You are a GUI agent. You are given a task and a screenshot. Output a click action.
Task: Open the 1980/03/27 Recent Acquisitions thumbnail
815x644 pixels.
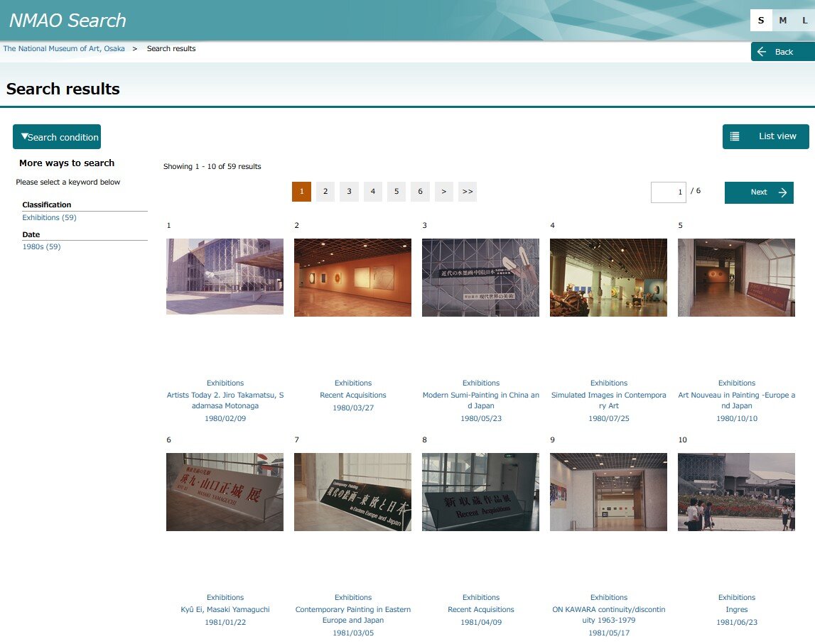(353, 278)
